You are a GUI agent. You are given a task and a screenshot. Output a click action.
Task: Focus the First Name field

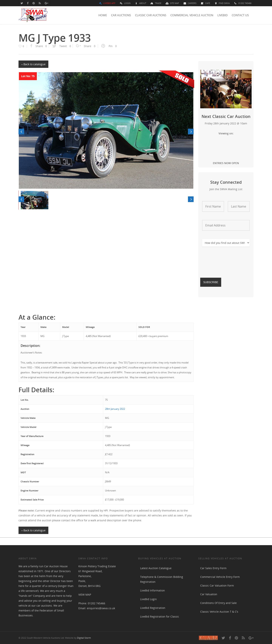tap(213, 206)
